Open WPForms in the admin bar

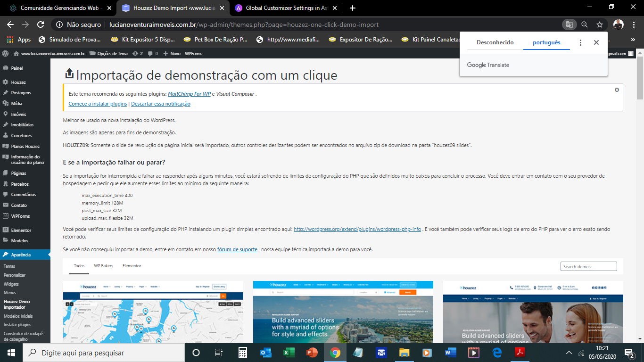point(193,53)
